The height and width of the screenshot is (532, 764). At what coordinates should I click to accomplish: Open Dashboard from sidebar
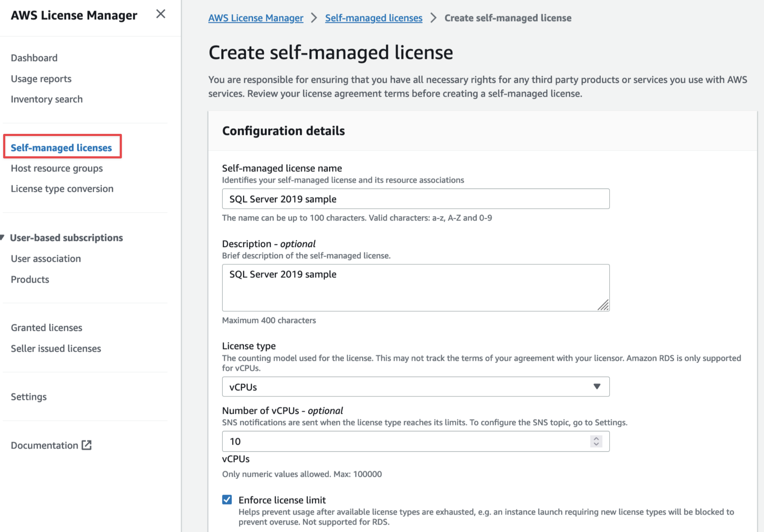tap(34, 58)
